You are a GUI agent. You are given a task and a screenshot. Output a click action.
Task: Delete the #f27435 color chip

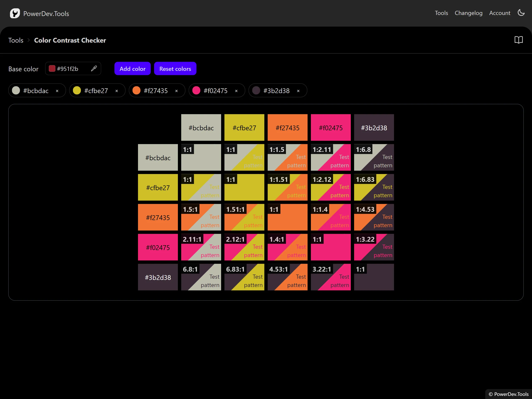click(176, 91)
